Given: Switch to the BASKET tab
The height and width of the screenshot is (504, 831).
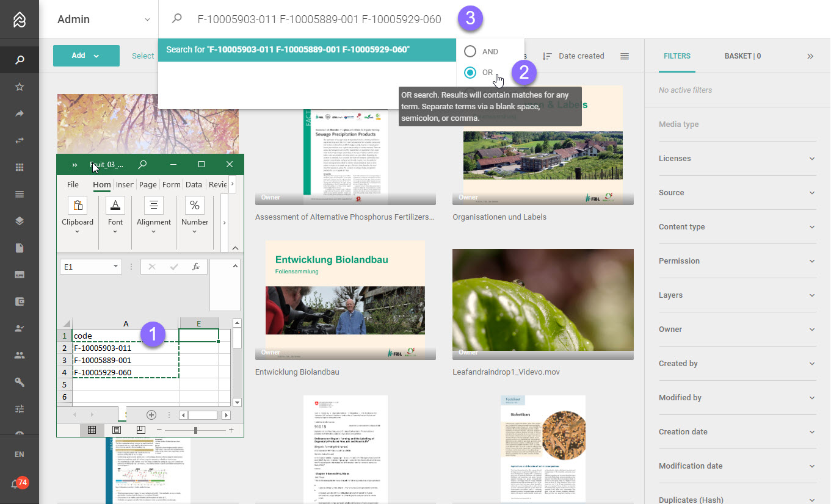Looking at the screenshot, I should [x=742, y=56].
